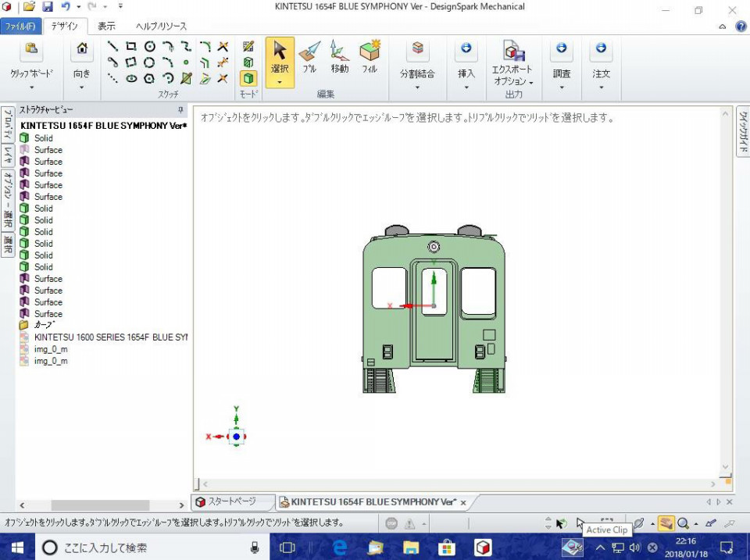
Task: Collapse the ribbon with the caret arrow
Action: point(722,27)
